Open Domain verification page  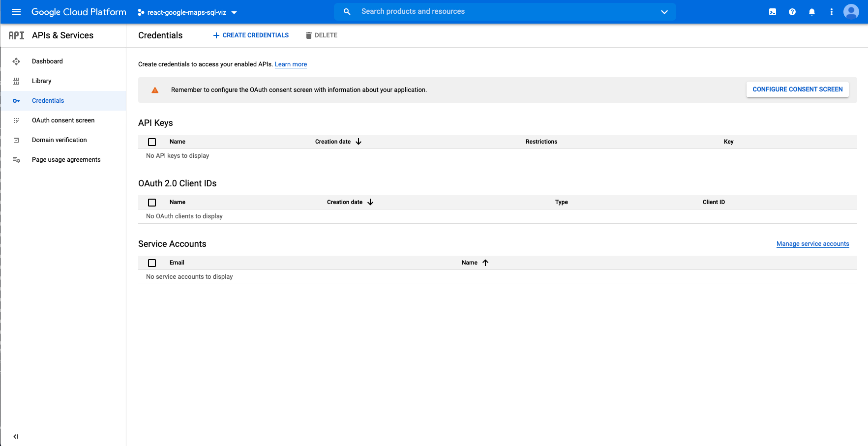[x=59, y=140]
